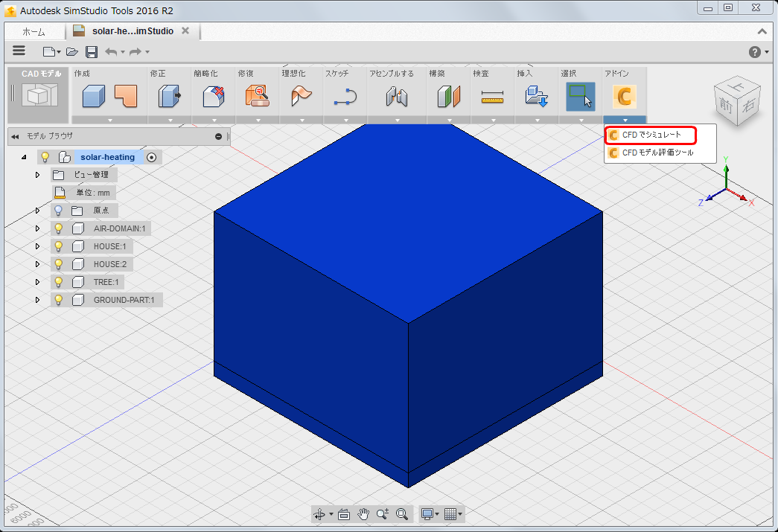Open display settings monitor icon
Screen dimensions: 778x532
(427, 514)
